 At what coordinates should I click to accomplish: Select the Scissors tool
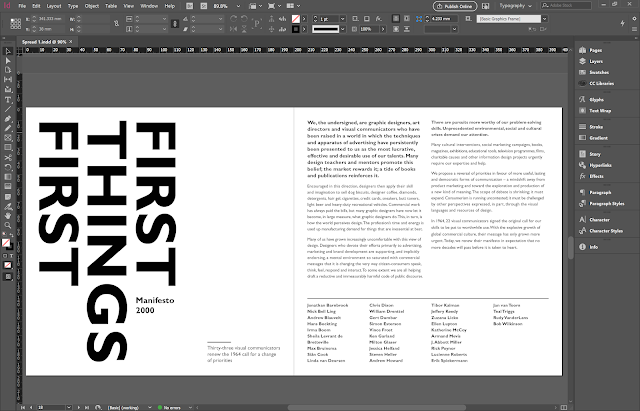[x=8, y=158]
